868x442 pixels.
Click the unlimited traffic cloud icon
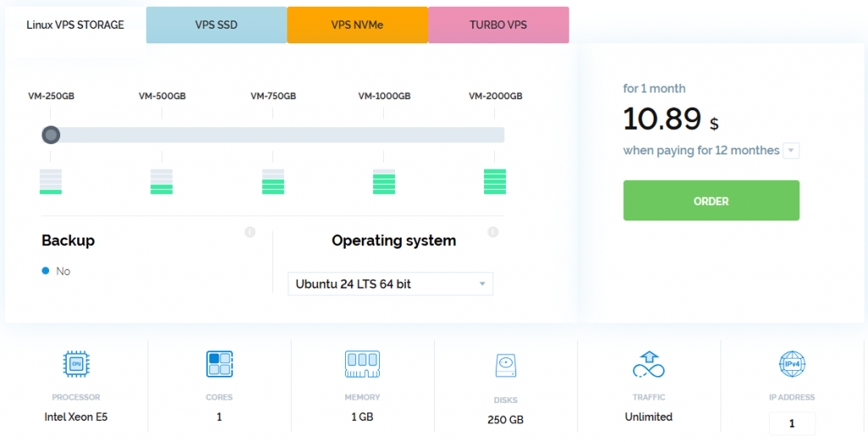(x=648, y=364)
